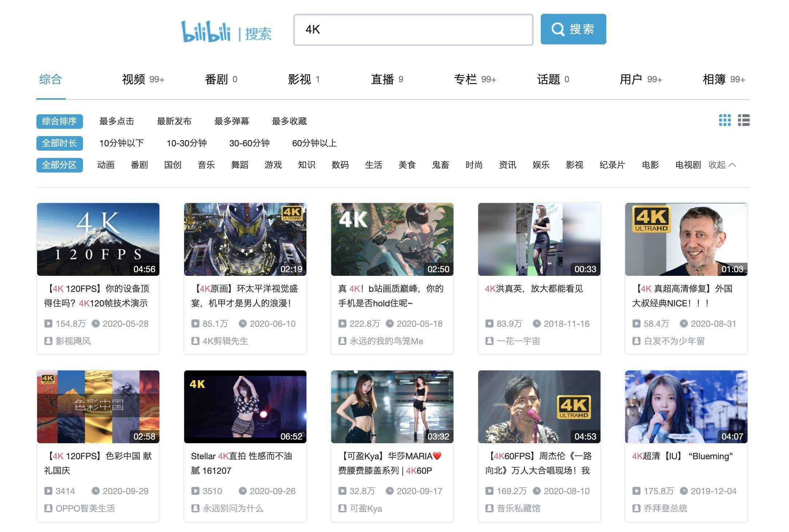The width and height of the screenshot is (789, 532).
Task: Open the 4K剪辑先生 uploader link
Action: click(x=225, y=341)
